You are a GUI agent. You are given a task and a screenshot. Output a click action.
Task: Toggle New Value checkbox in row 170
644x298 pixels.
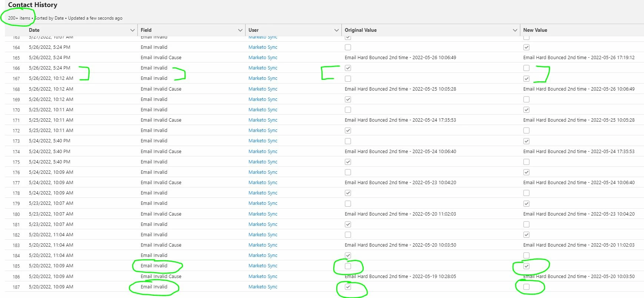pos(526,110)
